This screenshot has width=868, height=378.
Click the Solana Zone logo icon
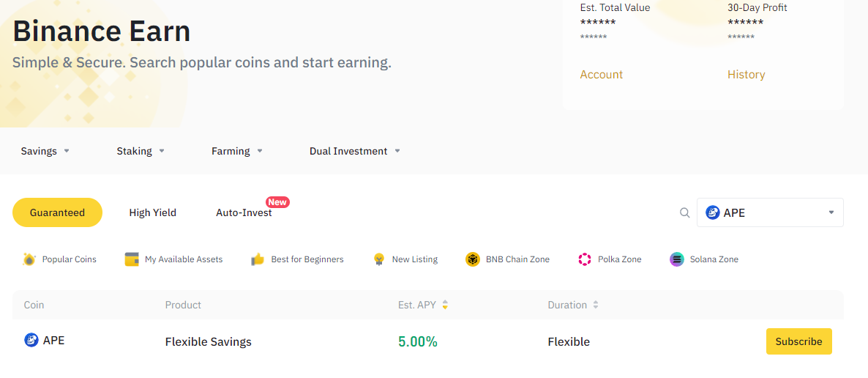pos(676,259)
